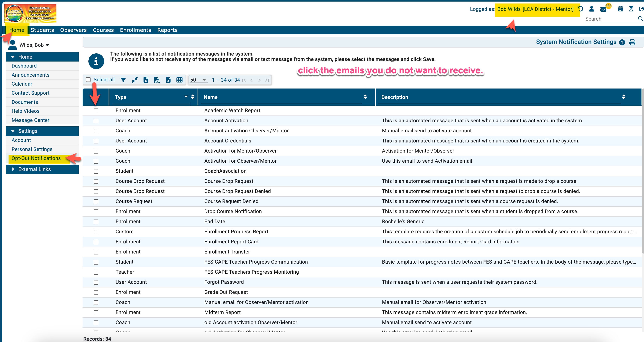
Task: Check the Midterm Report row checkbox
Action: (96, 312)
